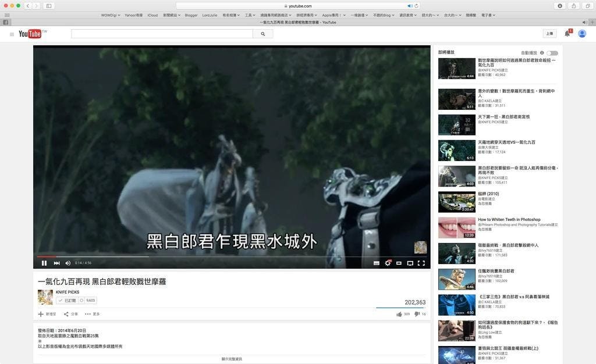
Task: Seek along the video progress bar
Action: pos(232,256)
